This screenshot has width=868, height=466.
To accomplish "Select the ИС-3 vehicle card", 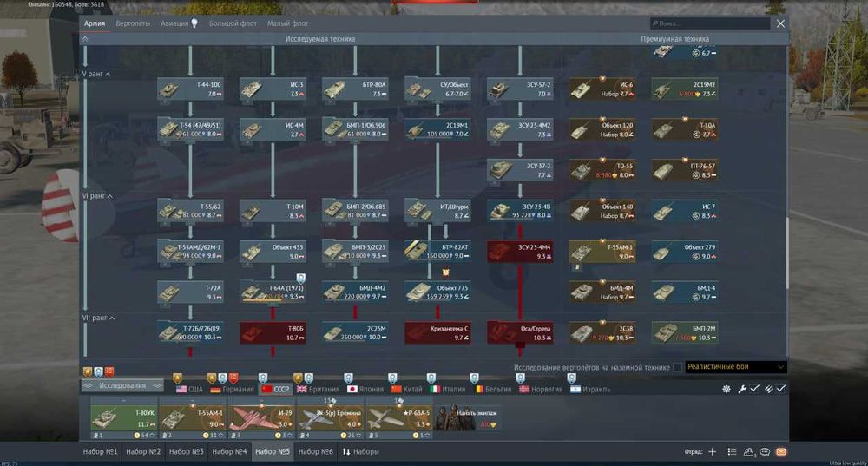I will point(273,89).
